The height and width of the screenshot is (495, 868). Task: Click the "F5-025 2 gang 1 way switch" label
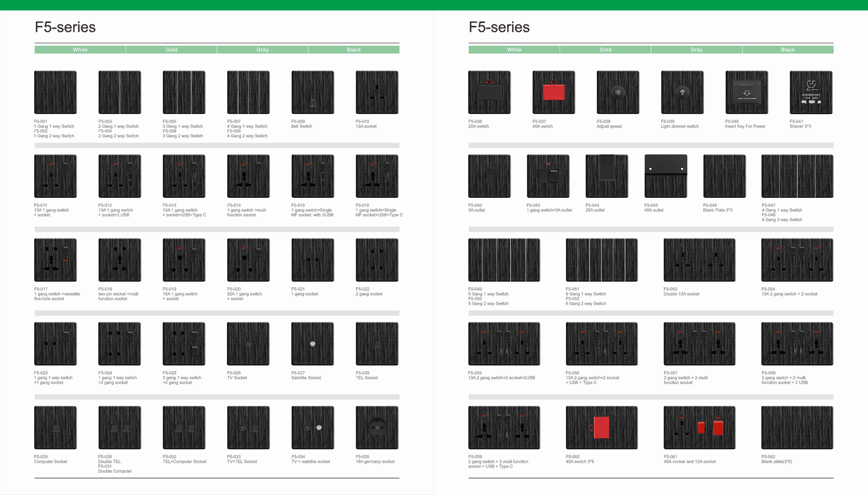(182, 378)
